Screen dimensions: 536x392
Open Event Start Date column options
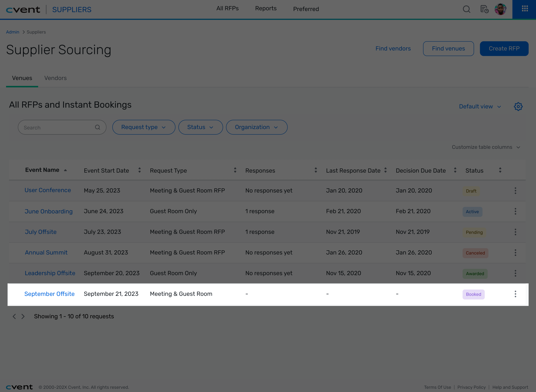[140, 170]
